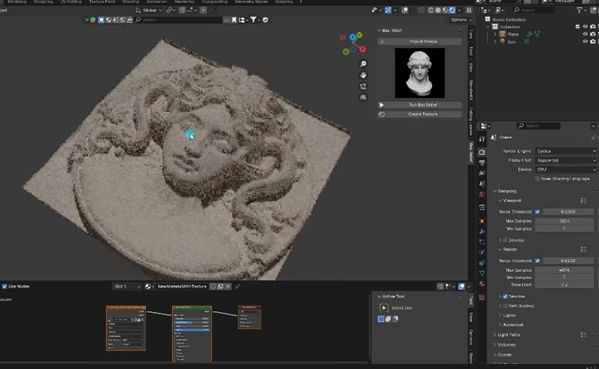Open the Texture properties checker tab
The width and height of the screenshot is (599, 369).
click(x=482, y=297)
